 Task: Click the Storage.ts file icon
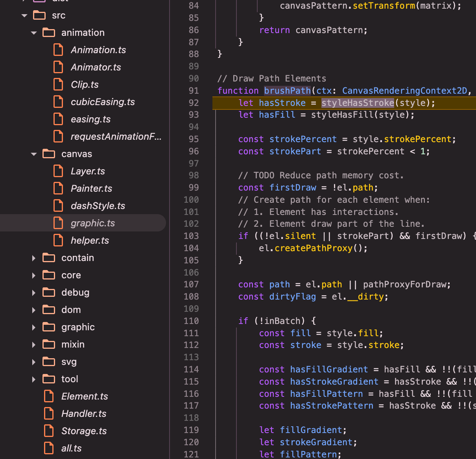[x=49, y=431]
